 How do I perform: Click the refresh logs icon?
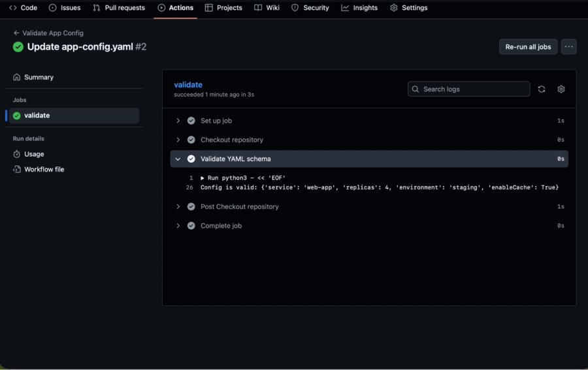[x=542, y=89]
